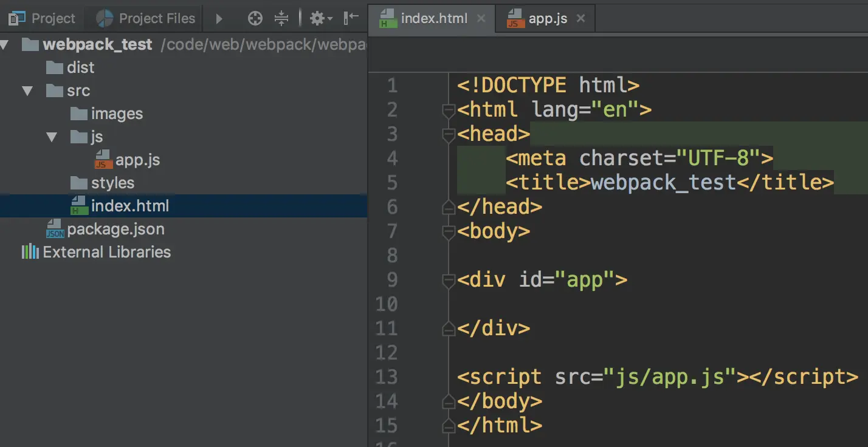Collapse the webpack_test root node

(x=4, y=44)
